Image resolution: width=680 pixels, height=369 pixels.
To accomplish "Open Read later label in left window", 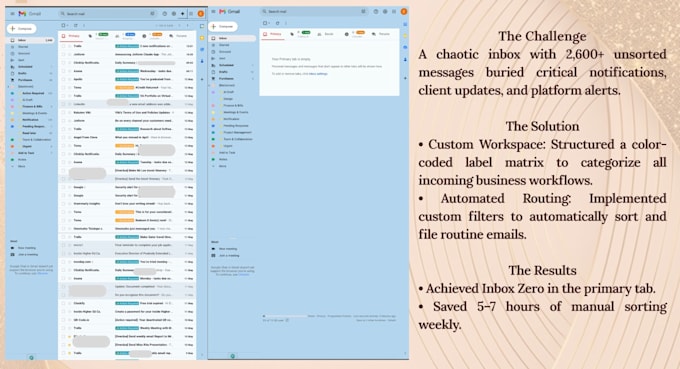I will (x=29, y=133).
